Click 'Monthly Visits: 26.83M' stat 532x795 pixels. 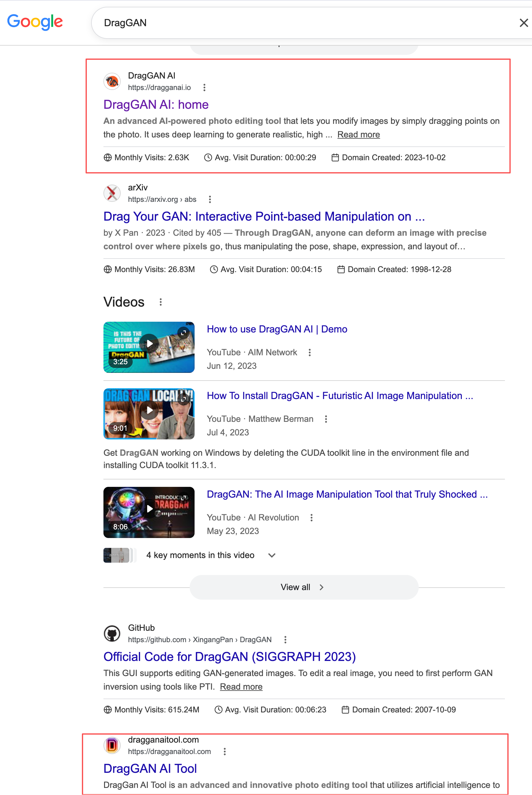click(x=149, y=269)
